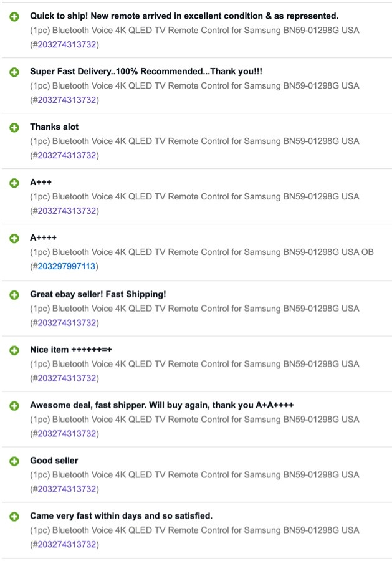Open item link under 'Came very fast' feedback
Viewport: 392px width, 561px height.
67,545
